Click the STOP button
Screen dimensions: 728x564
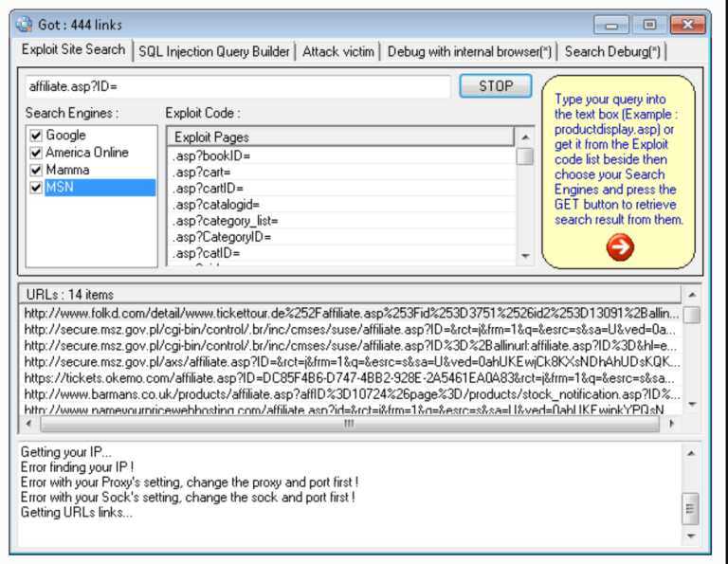[496, 86]
